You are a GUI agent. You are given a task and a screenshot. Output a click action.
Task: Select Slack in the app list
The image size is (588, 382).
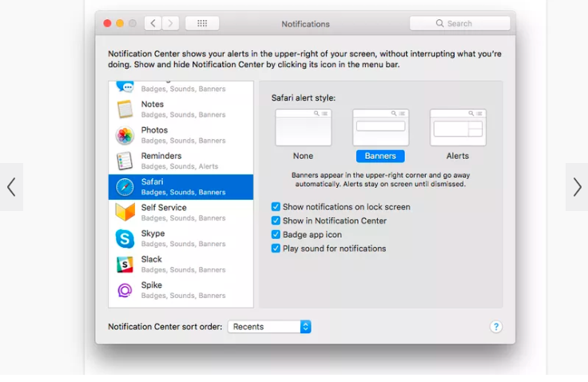[181, 265]
